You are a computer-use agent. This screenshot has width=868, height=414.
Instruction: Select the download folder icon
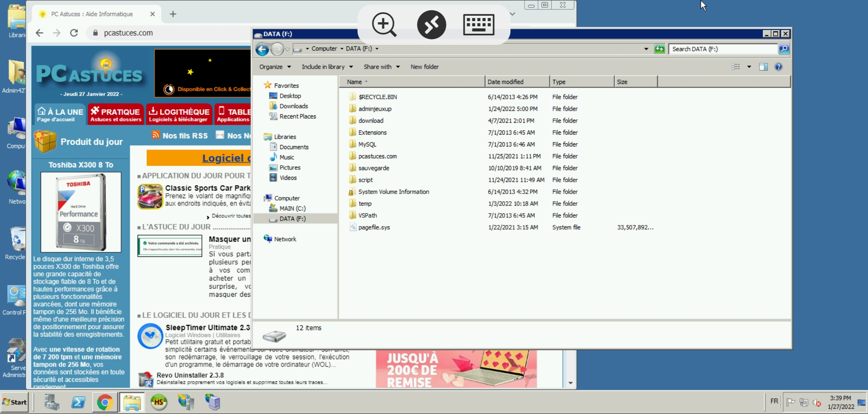pyautogui.click(x=352, y=120)
